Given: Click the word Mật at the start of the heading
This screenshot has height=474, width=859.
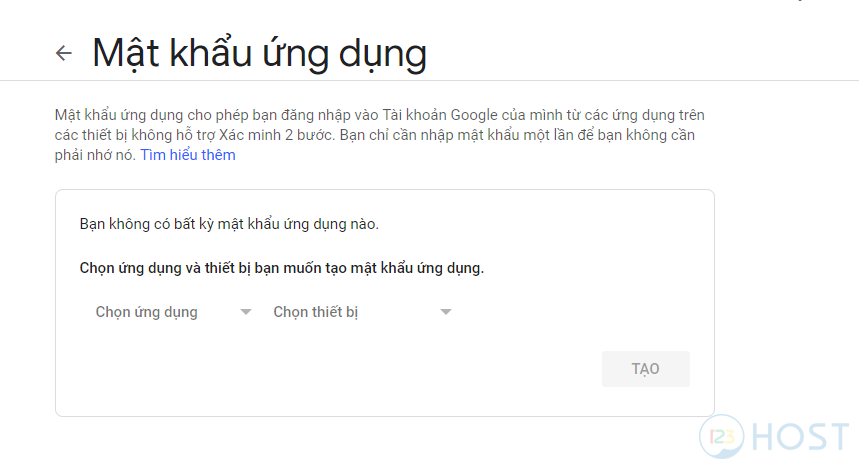Looking at the screenshot, I should pos(127,53).
